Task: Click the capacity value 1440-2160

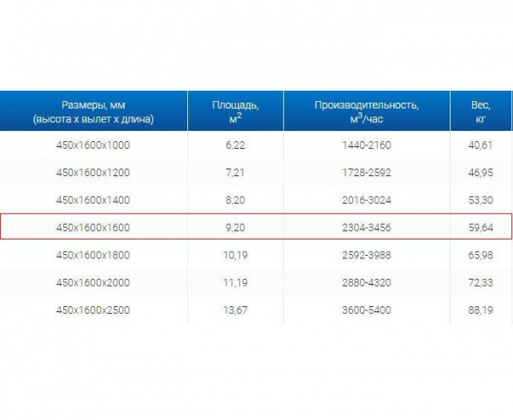Action: coord(367,145)
